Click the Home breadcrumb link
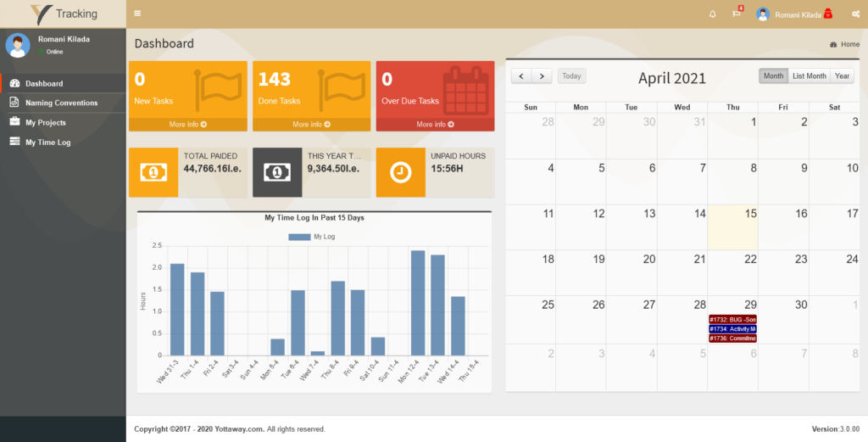The image size is (868, 442). tap(849, 44)
